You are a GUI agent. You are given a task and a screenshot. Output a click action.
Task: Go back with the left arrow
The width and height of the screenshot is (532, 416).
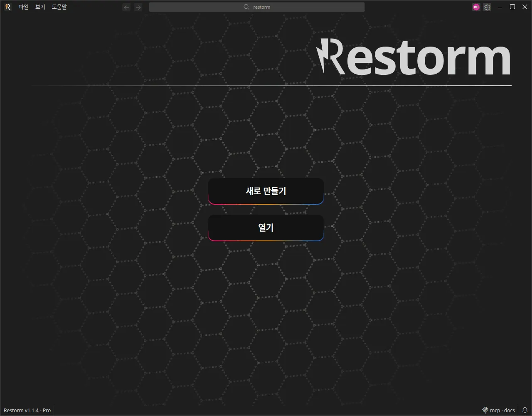click(127, 7)
